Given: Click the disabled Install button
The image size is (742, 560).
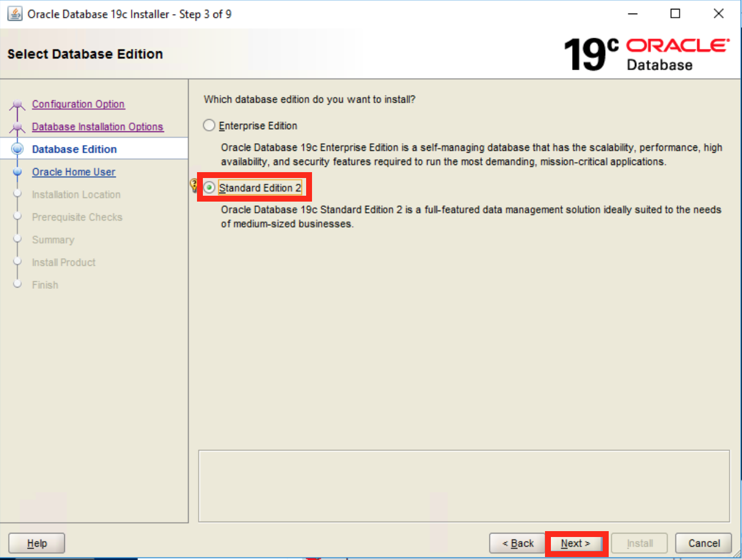Looking at the screenshot, I should pyautogui.click(x=640, y=543).
